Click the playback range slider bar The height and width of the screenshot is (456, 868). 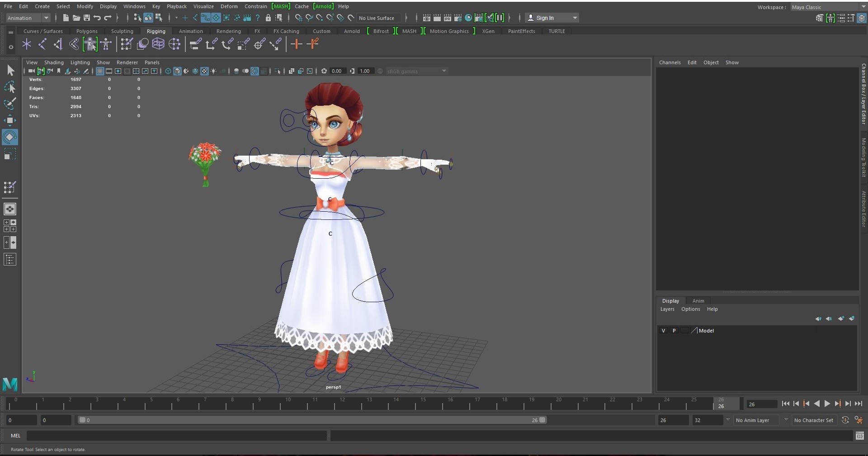point(312,420)
